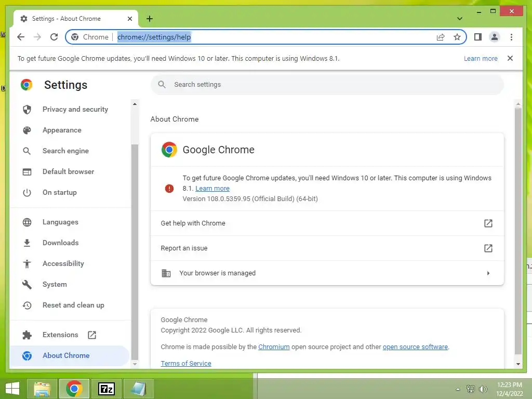Click the Search settings field
The image size is (532, 399).
(x=327, y=85)
